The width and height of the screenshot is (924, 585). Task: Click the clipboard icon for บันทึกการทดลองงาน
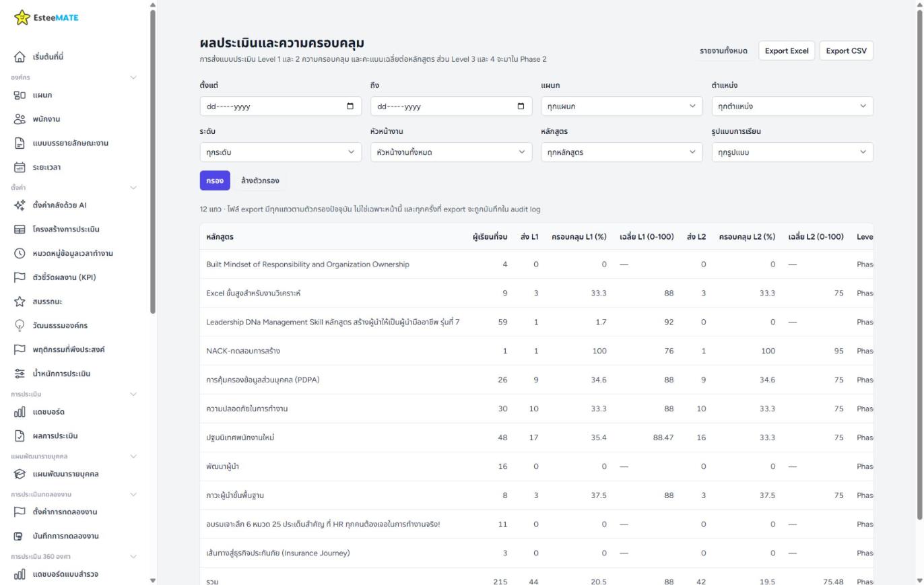click(19, 537)
